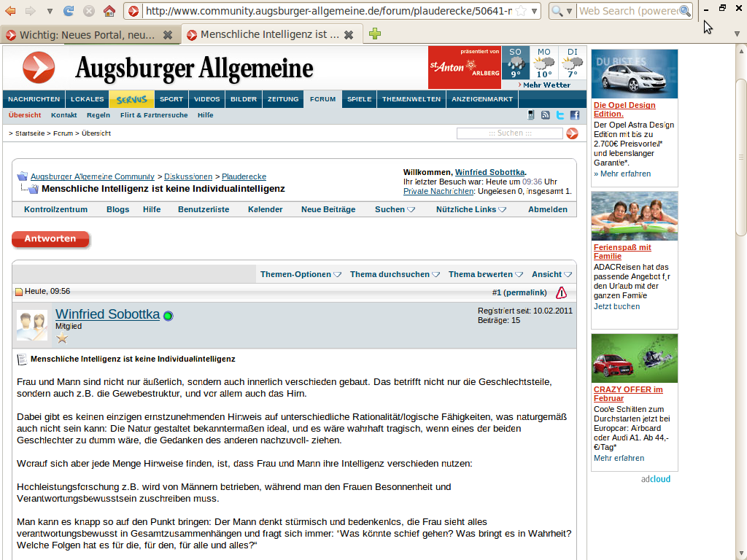This screenshot has height=560, width=747.
Task: Click the MO weather forecast icon
Action: [x=544, y=63]
